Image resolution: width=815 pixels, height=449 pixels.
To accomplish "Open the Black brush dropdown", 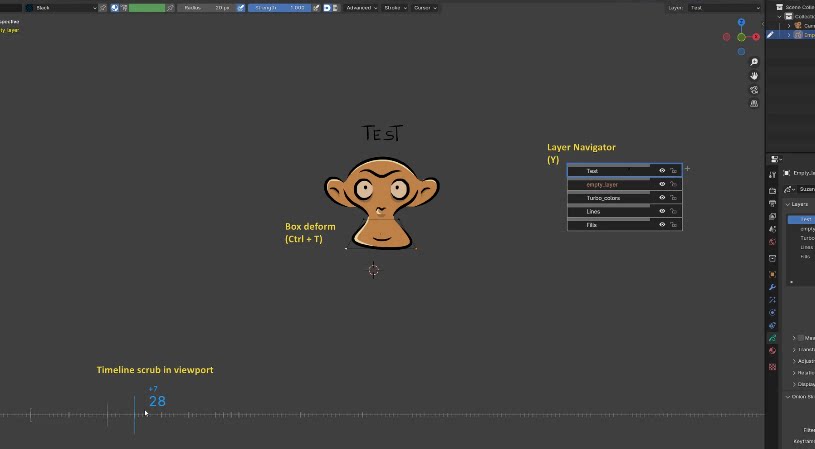I will (x=61, y=8).
